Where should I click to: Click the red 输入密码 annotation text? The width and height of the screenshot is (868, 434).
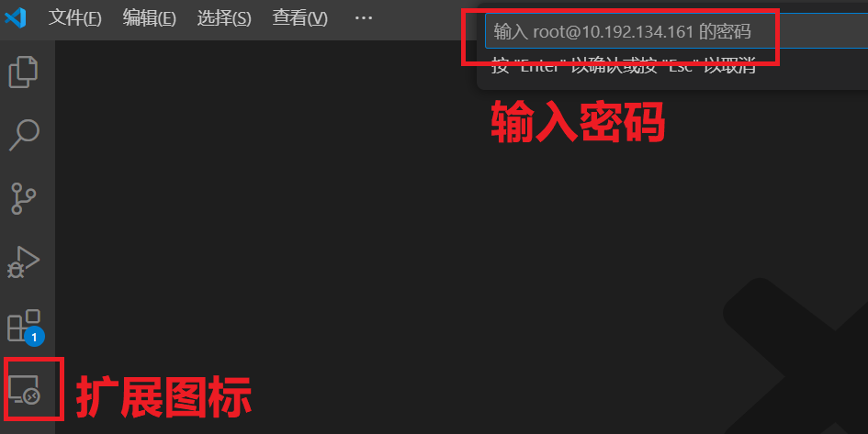point(578,122)
